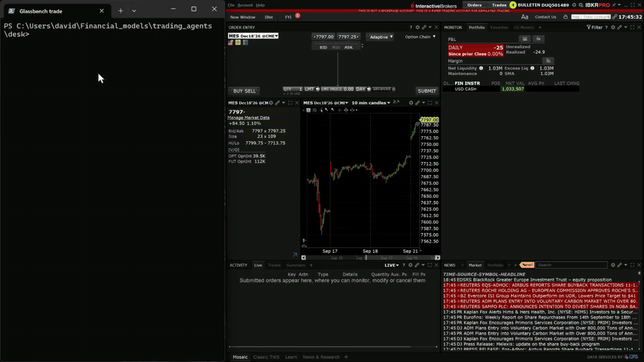Image resolution: width=644 pixels, height=362 pixels.
Task: Click the chart table-view toolbar icon
Action: 309,110
